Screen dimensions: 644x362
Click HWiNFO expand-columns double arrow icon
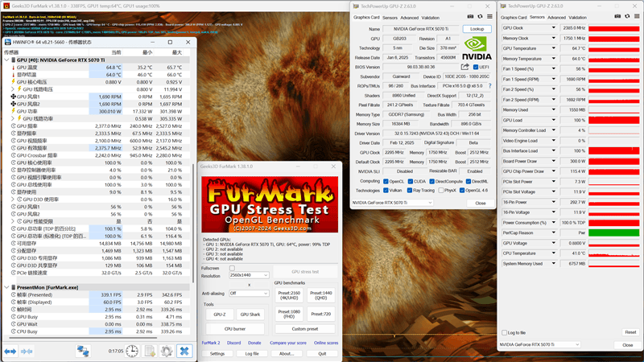(x=10, y=352)
